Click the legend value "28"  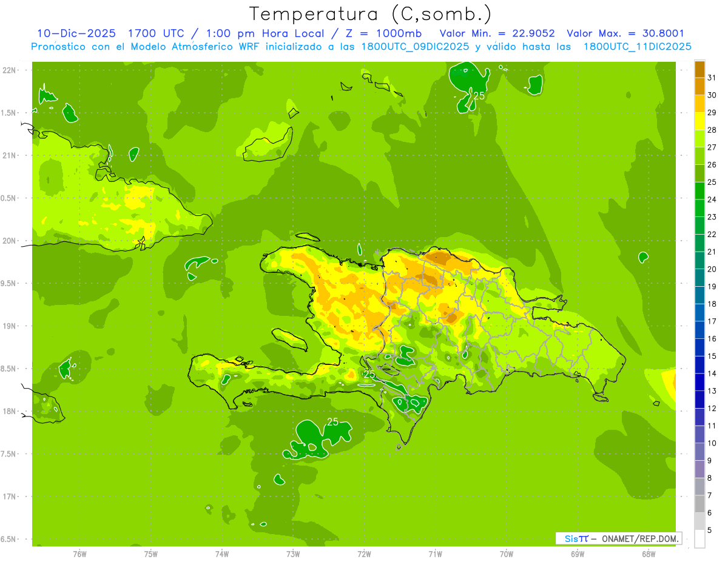coord(712,130)
